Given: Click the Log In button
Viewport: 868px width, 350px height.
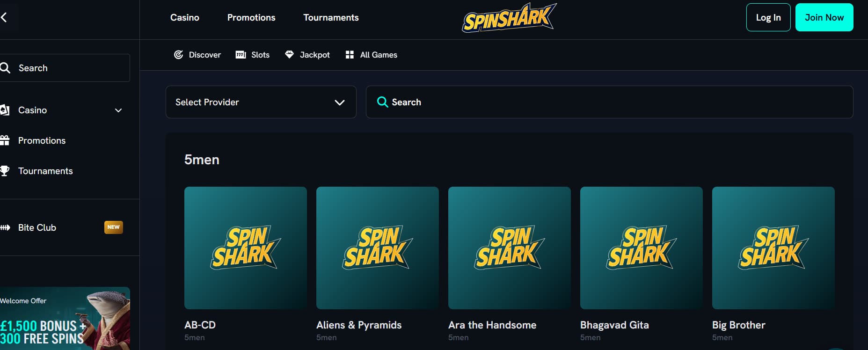Looking at the screenshot, I should click(x=768, y=17).
